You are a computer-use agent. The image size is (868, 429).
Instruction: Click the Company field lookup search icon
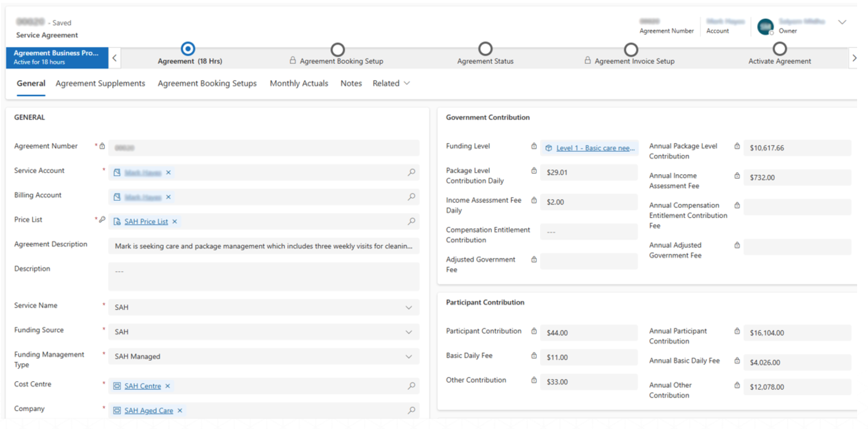(x=411, y=411)
